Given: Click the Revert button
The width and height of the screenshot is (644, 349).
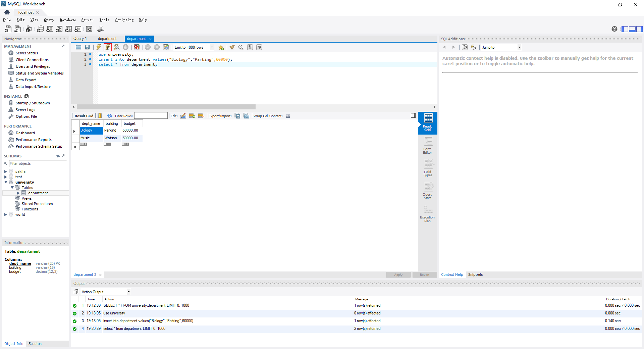Looking at the screenshot, I should tap(425, 275).
